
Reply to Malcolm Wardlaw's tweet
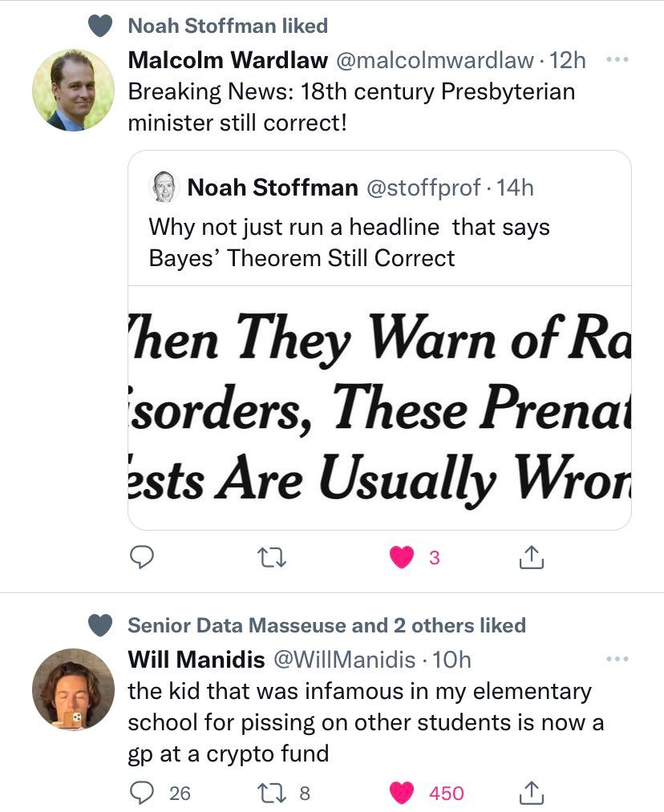pyautogui.click(x=142, y=557)
